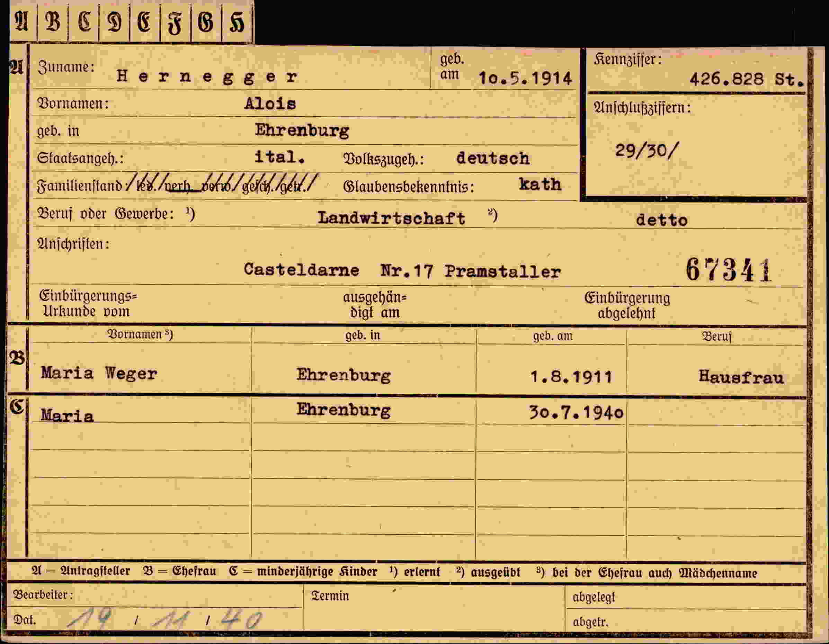Click the "abgelegt" label
Viewport: 829px width, 644px height.
tap(593, 598)
